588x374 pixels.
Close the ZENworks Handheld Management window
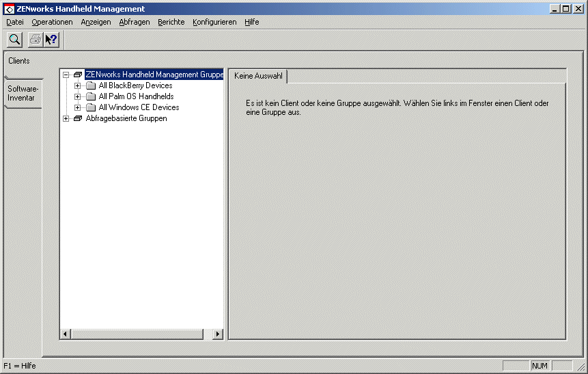tap(578, 9)
